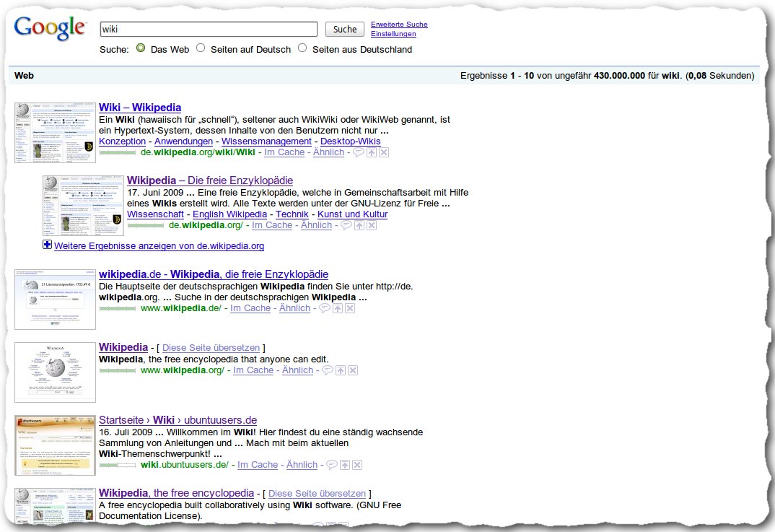Click the 'Weitere Ergebnisse anzeigen von de.wikipedia.org' link text

pos(159,246)
